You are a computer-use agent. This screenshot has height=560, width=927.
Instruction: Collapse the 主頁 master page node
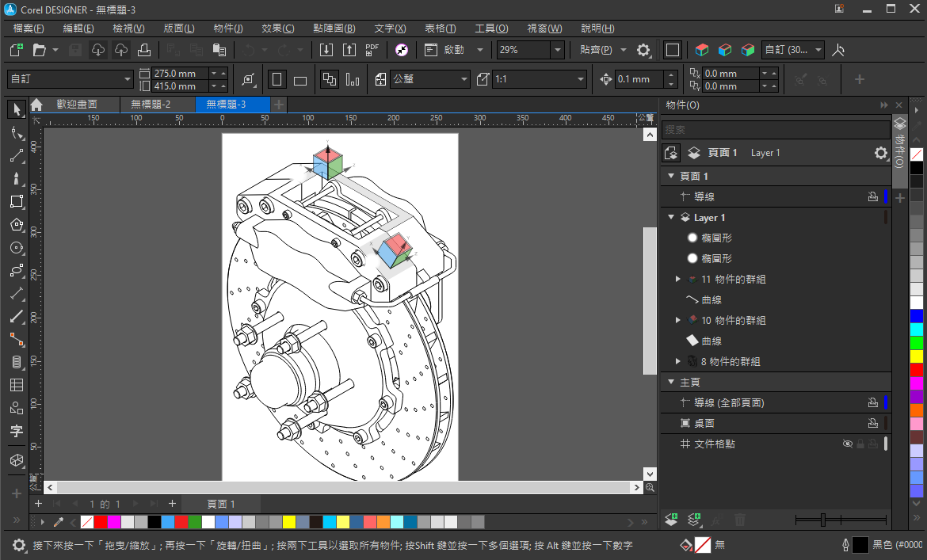click(671, 383)
